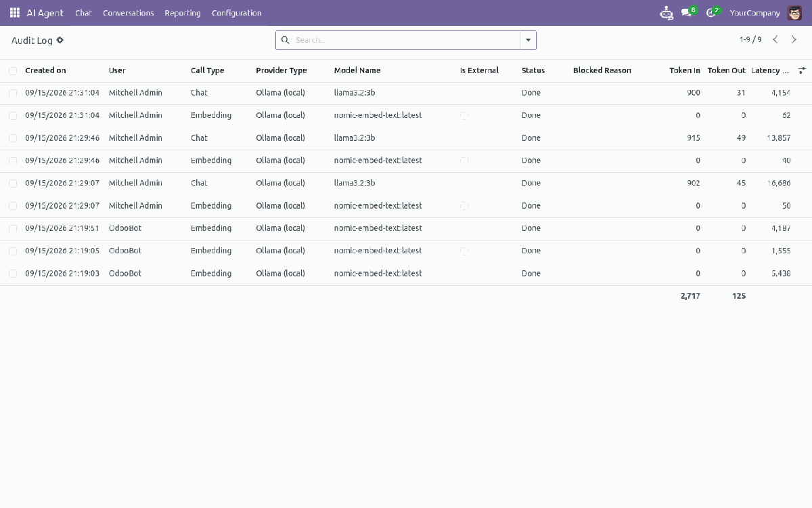Select row 21:19:51 OdooBot checkbox
Image resolution: width=812 pixels, height=508 pixels.
13,229
